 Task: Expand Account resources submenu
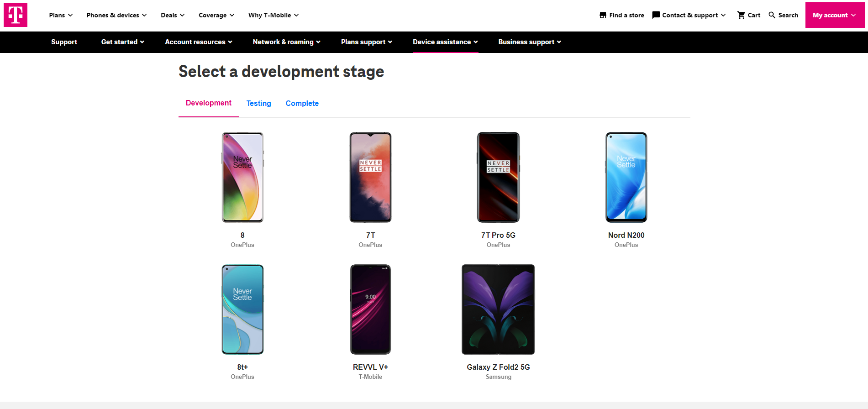click(199, 42)
